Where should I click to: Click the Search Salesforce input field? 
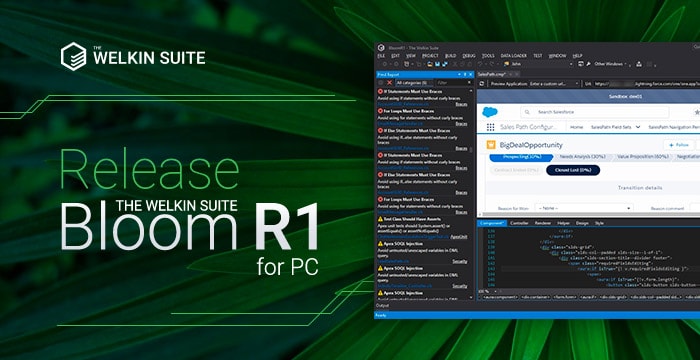click(x=594, y=112)
